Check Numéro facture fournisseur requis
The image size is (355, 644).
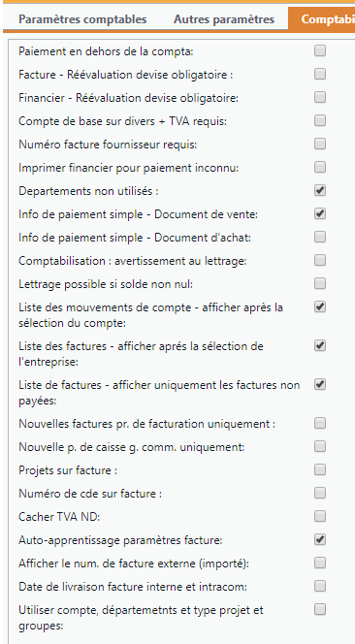[320, 145]
